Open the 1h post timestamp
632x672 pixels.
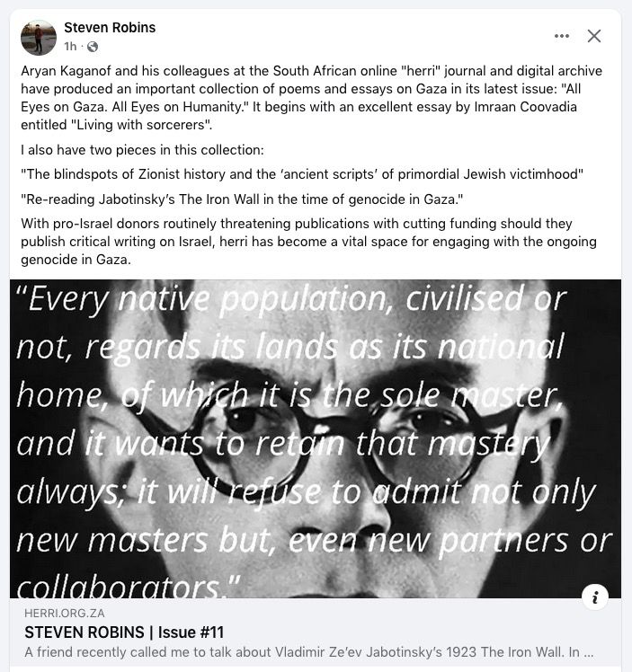70,47
